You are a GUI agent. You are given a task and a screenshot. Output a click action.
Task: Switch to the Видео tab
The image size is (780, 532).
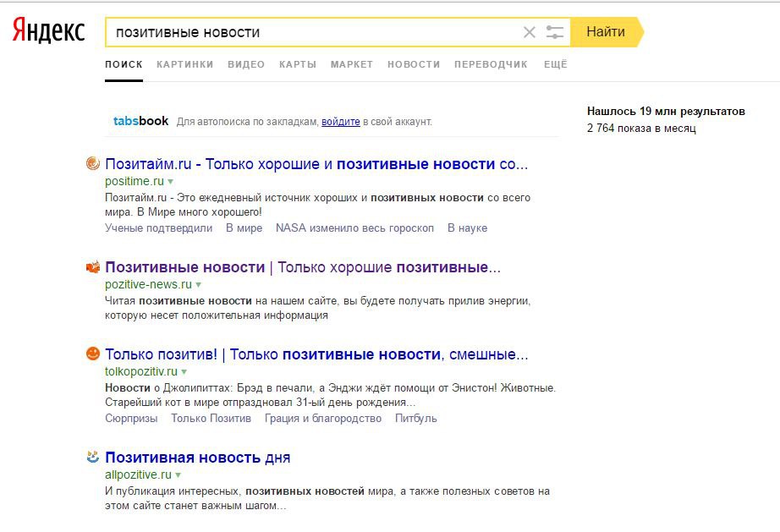tap(246, 64)
